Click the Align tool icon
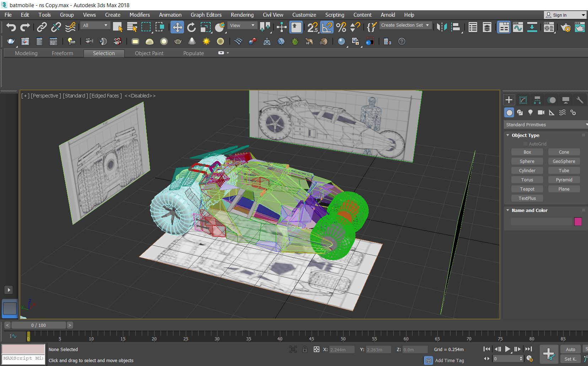588x366 pixels. click(456, 27)
